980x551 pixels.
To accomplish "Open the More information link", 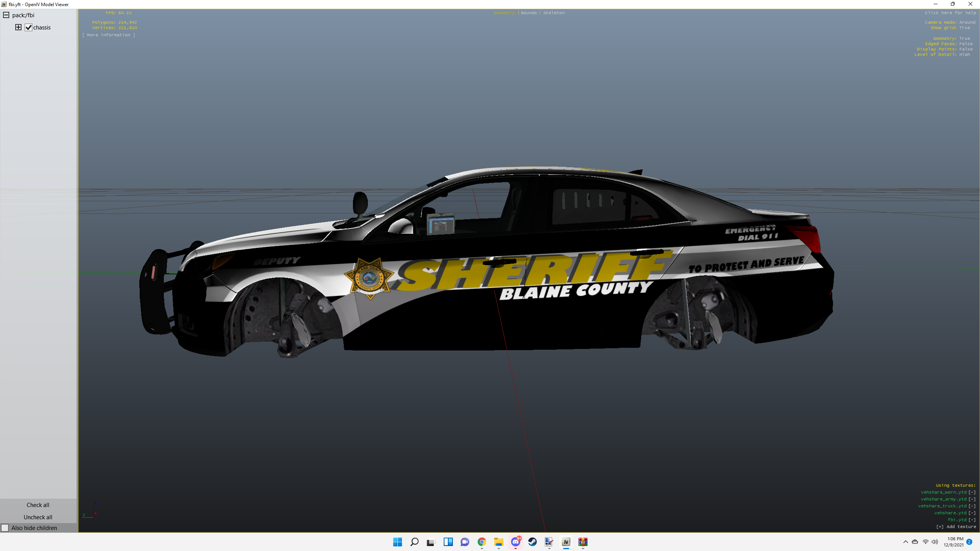I will (x=109, y=35).
